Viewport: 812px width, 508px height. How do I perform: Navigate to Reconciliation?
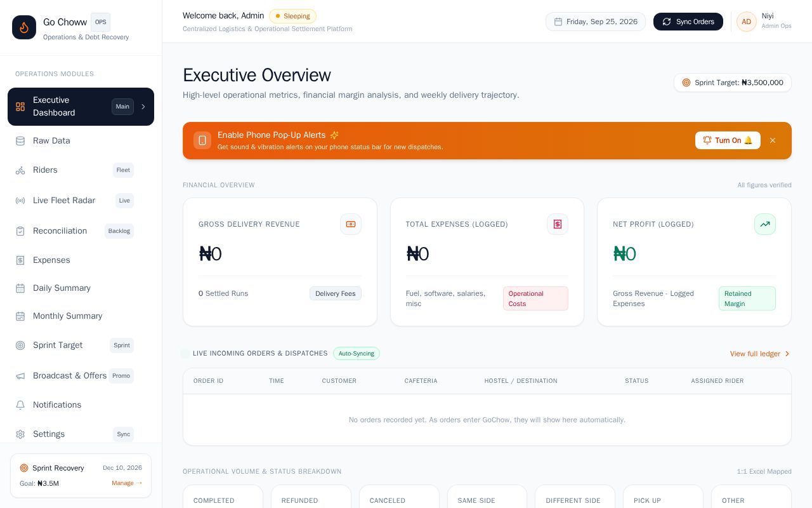tap(81, 231)
